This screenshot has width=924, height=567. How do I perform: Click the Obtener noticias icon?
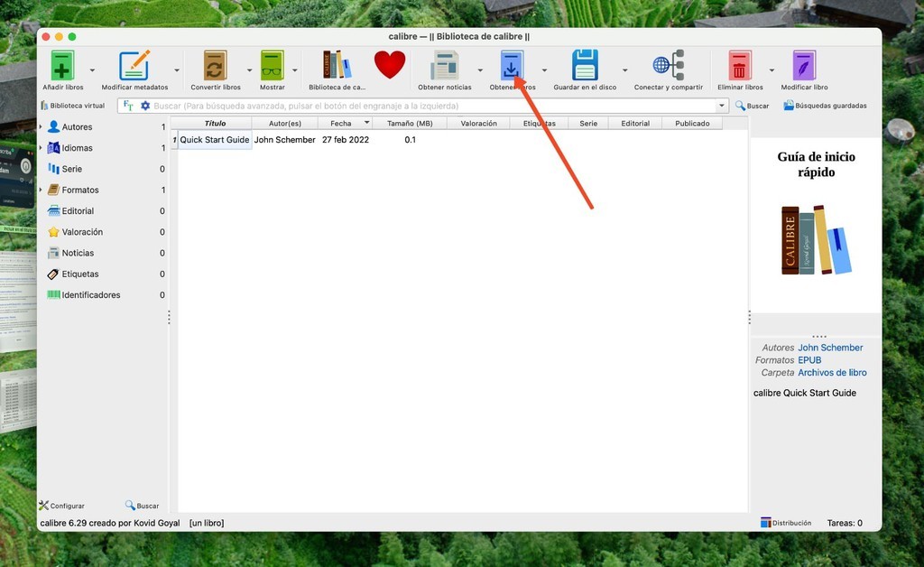444,65
